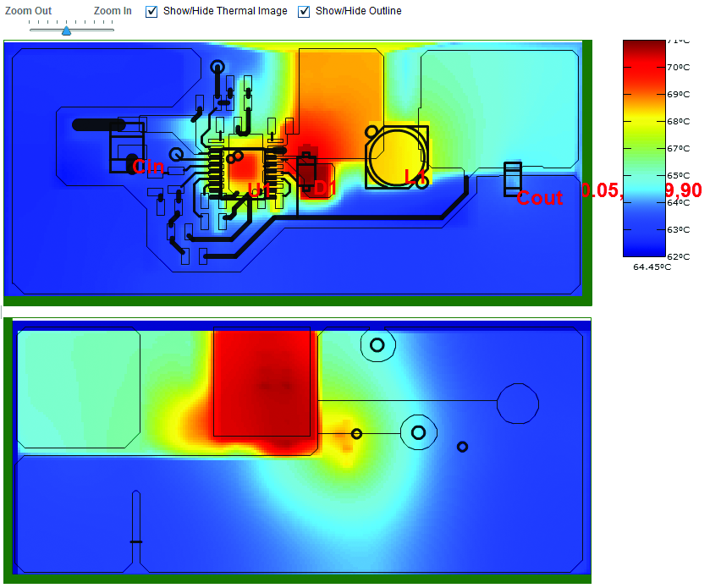
Task: Click the ringed via in bottom layer center
Action: pyautogui.click(x=418, y=432)
